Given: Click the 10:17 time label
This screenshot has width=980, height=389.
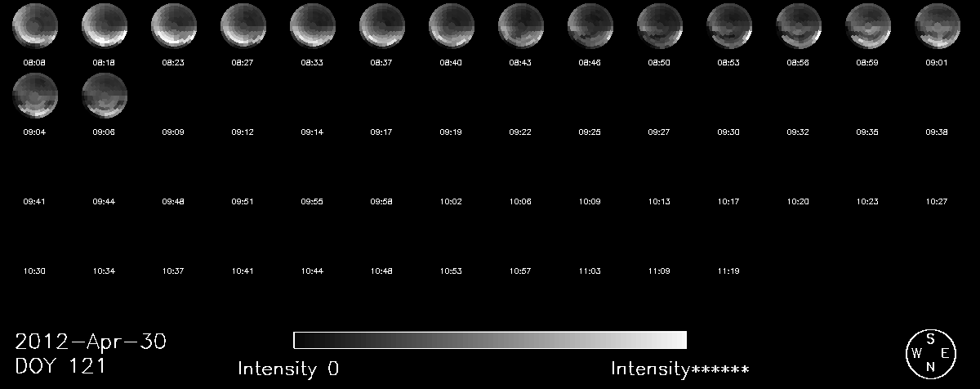Looking at the screenshot, I should 728,201.
